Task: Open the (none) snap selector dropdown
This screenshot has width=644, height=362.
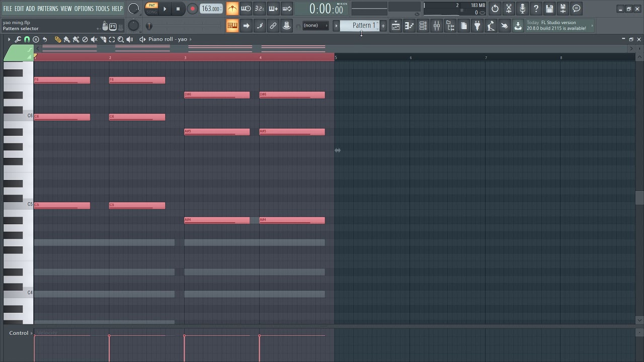Action: pyautogui.click(x=314, y=26)
